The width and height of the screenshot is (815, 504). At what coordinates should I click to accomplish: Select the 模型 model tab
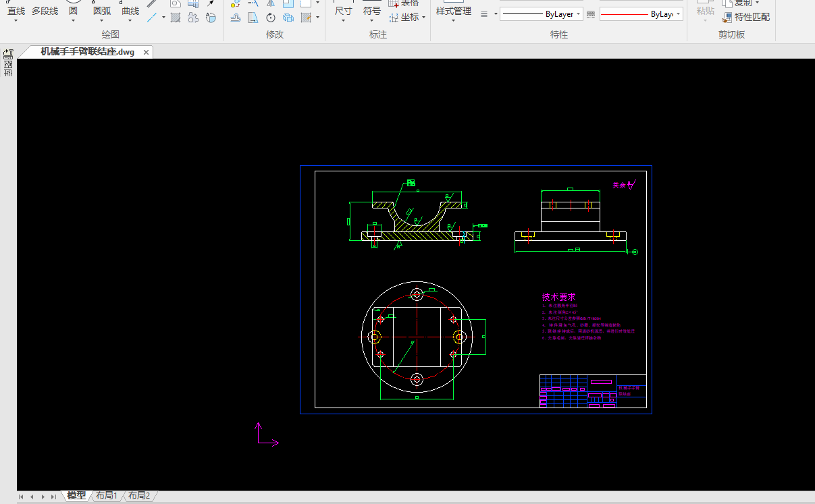point(76,496)
